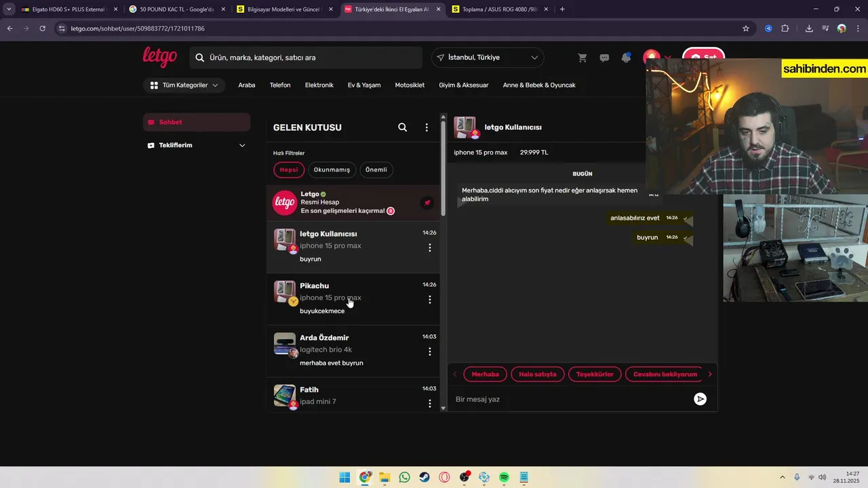Select the Hepsi quick filter

click(289, 169)
